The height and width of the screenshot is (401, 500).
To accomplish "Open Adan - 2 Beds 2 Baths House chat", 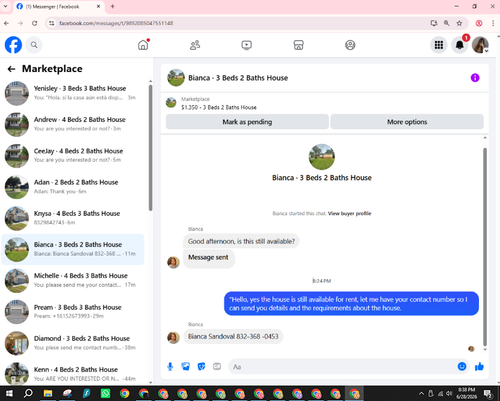I will tap(73, 187).
